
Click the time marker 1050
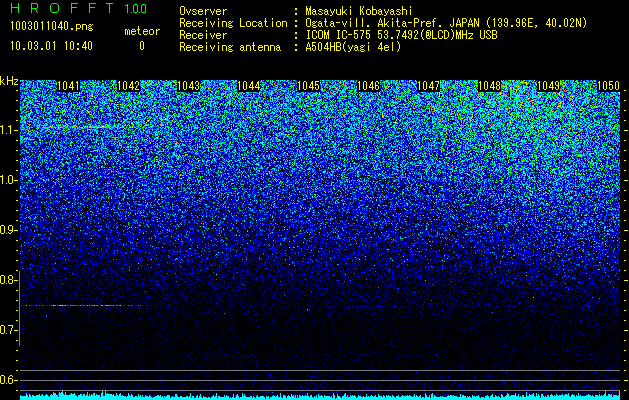(x=609, y=86)
